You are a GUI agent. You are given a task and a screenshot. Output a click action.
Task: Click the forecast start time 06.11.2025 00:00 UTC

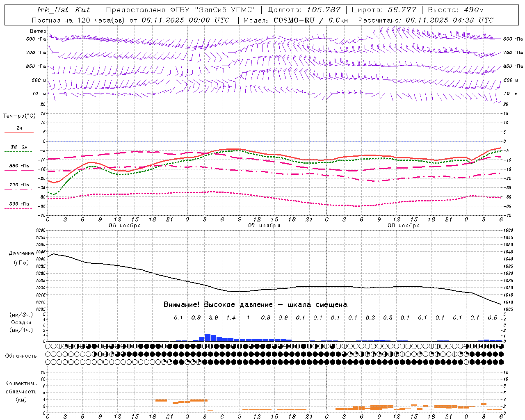[x=185, y=20]
